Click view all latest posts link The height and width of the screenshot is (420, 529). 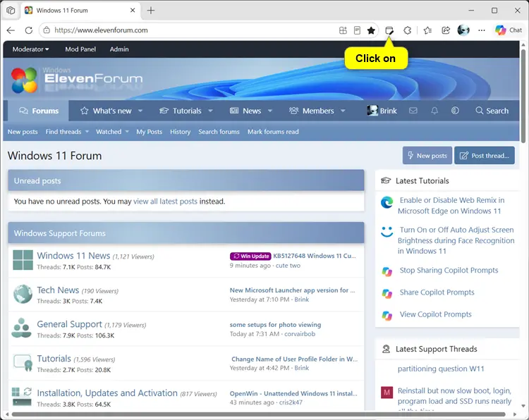pyautogui.click(x=165, y=202)
